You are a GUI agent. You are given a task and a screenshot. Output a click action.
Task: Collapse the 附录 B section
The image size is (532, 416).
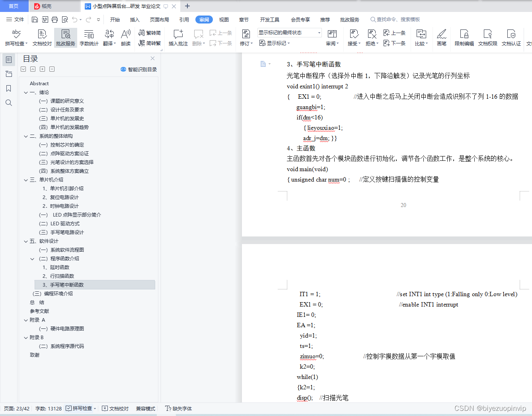(x=26, y=338)
